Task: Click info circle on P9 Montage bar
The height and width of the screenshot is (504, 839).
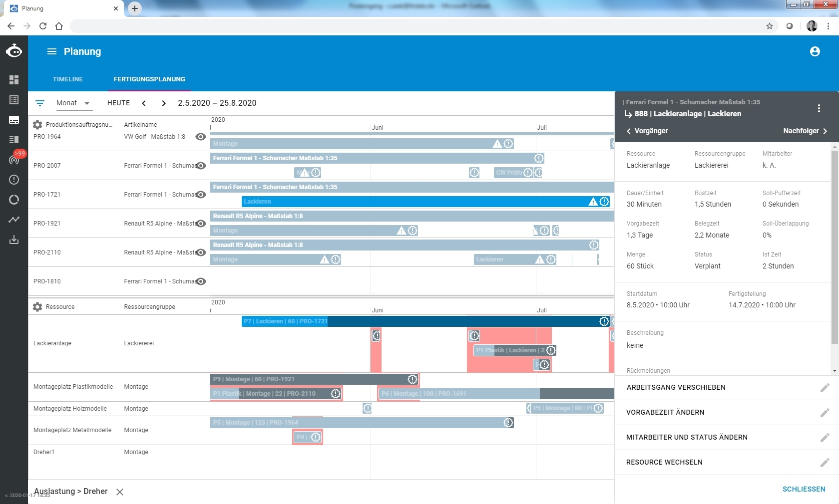Action: pos(413,379)
